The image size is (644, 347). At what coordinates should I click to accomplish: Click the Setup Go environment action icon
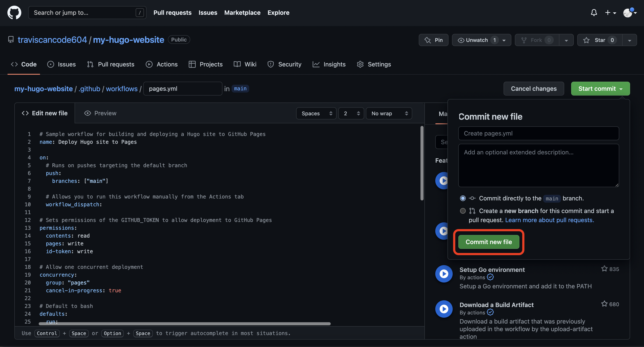(444, 274)
